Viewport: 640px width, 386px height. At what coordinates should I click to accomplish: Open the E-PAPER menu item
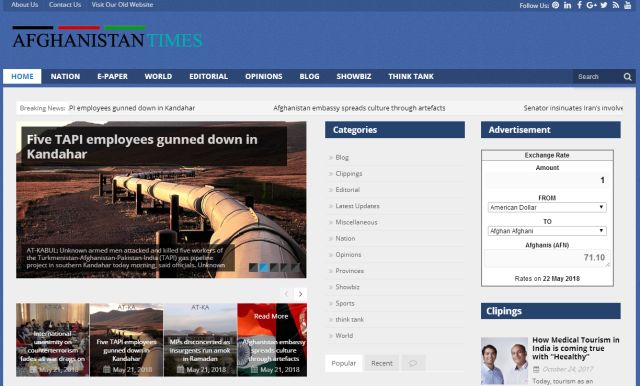(112, 76)
